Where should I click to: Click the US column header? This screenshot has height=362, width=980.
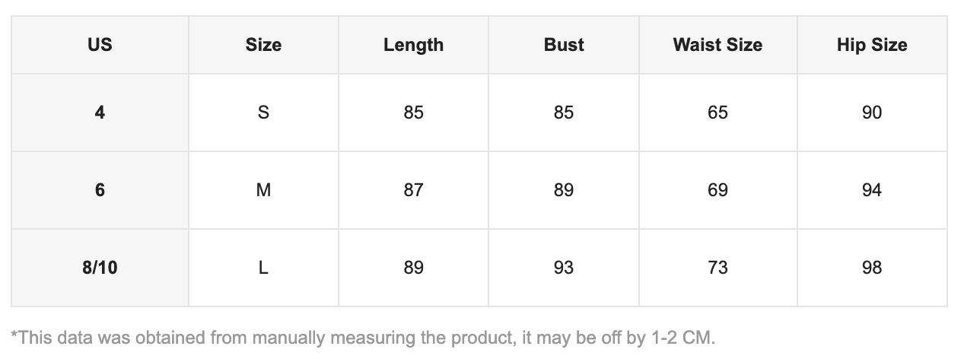click(100, 45)
